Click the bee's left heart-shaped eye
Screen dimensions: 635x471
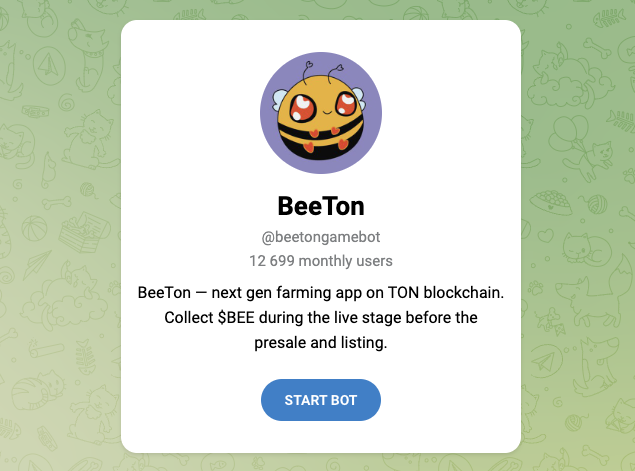303,108
